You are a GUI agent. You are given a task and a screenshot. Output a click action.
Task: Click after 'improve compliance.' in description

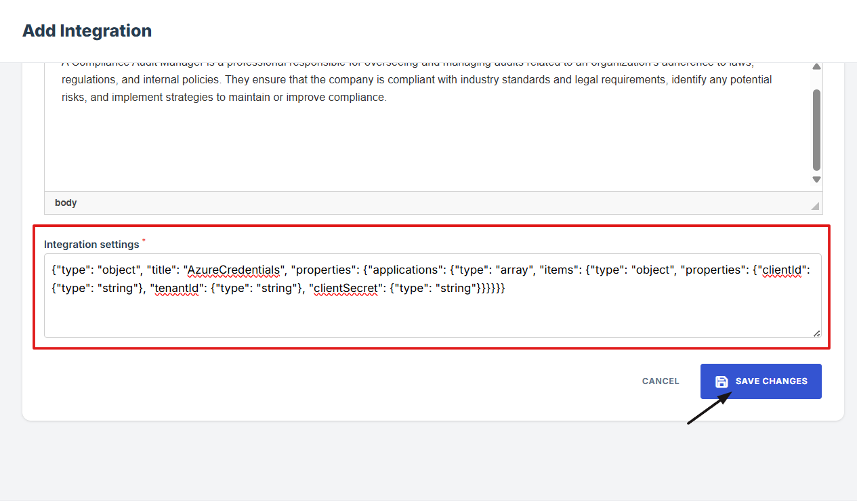tap(388, 98)
